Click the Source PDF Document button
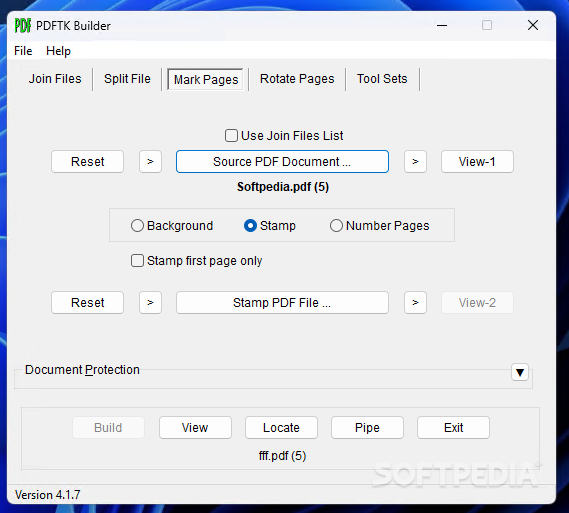Viewport: 569px width, 513px height. tap(282, 161)
